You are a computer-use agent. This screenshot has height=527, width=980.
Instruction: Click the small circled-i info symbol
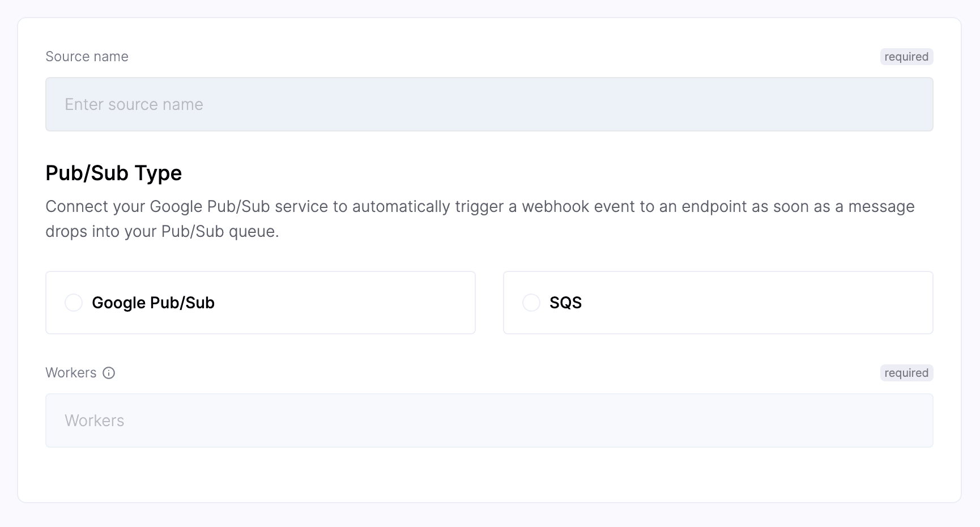[109, 373]
